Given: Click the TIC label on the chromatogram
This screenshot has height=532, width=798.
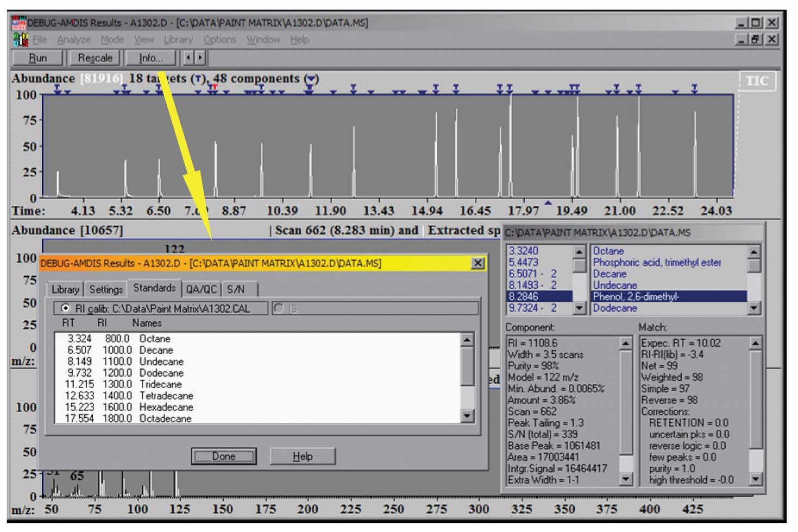Looking at the screenshot, I should (x=756, y=81).
